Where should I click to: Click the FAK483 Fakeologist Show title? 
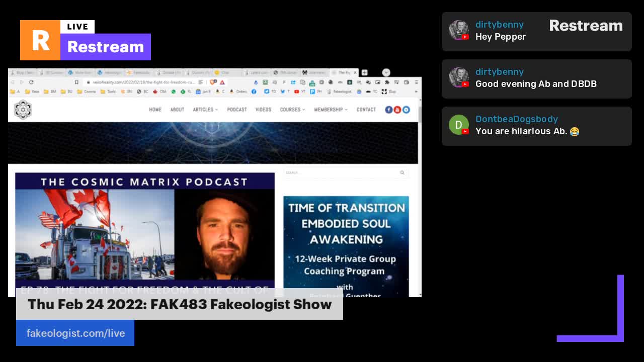click(180, 304)
